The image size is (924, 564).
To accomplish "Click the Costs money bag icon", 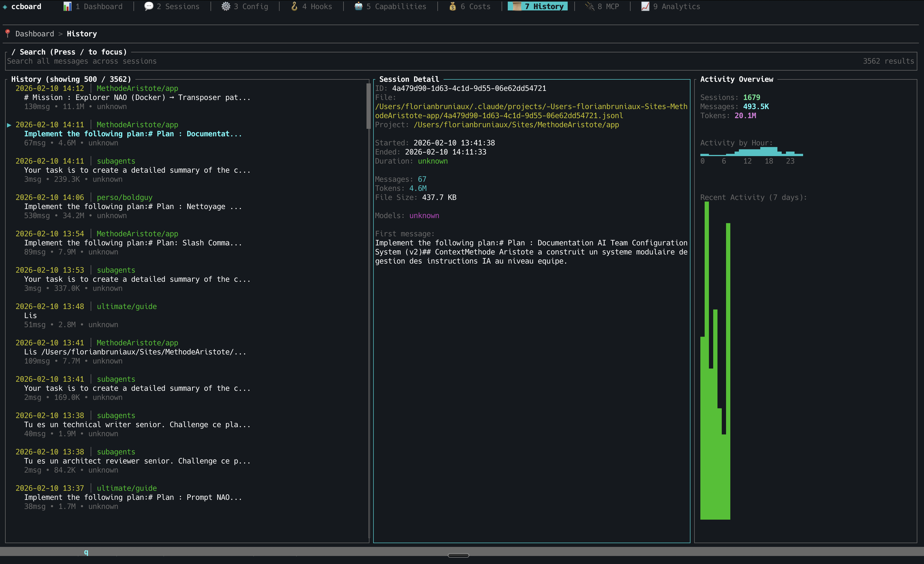I will [453, 6].
